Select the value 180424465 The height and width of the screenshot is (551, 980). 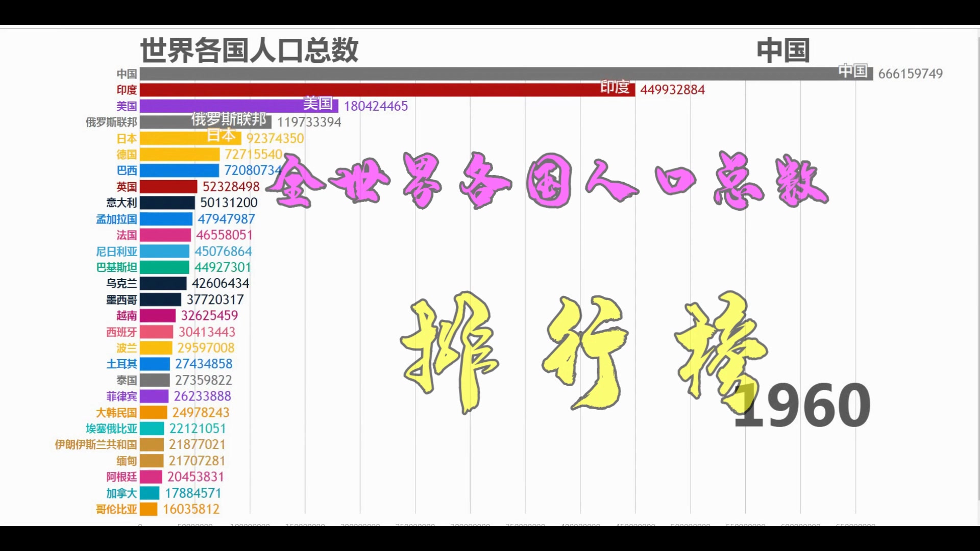point(376,106)
